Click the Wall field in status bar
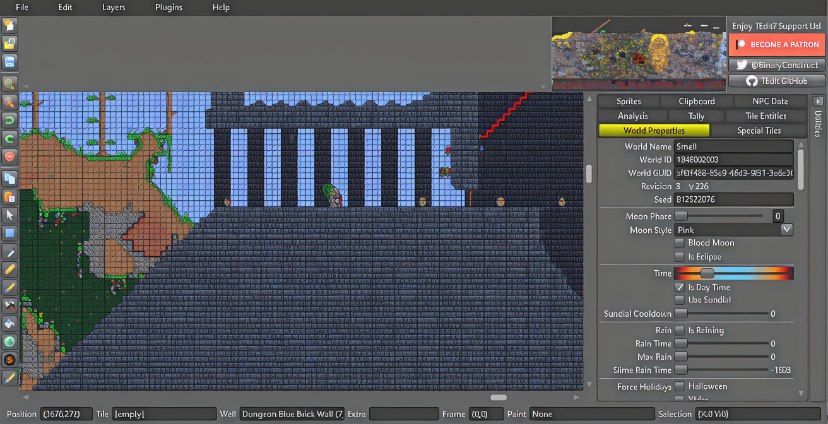Screen dimensions: 828x424 coord(292,414)
